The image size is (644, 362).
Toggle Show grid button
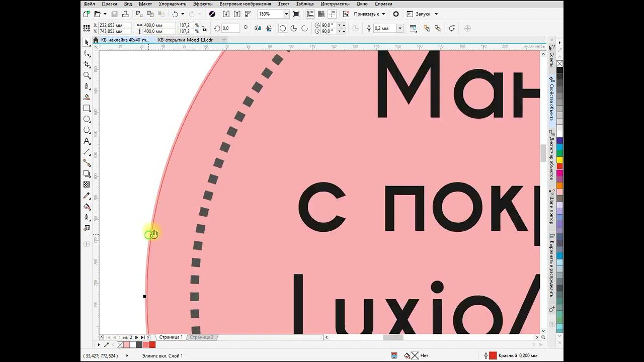tap(321, 14)
